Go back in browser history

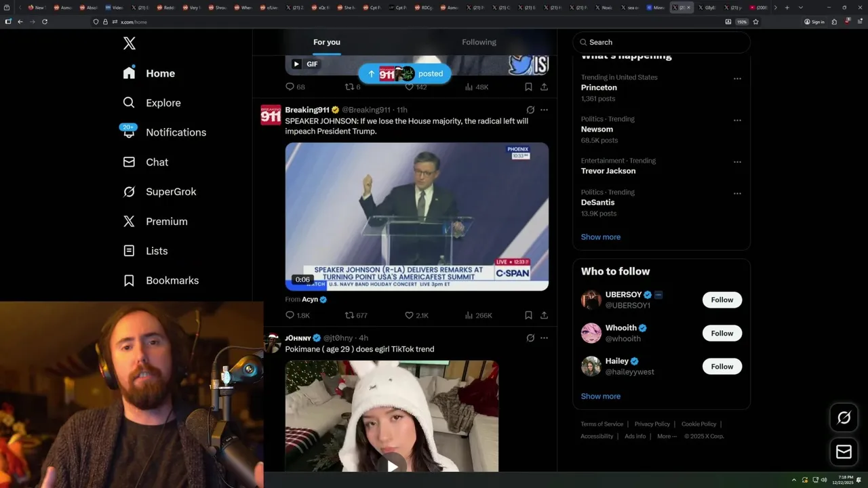pyautogui.click(x=20, y=22)
